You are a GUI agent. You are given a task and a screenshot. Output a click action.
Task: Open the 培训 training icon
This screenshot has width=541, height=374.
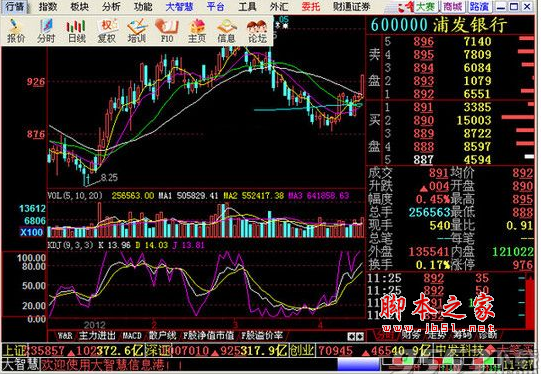pyautogui.click(x=137, y=31)
